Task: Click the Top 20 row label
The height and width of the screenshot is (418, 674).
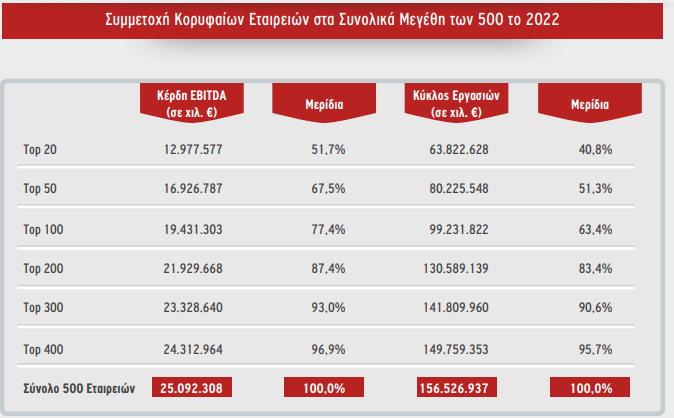Action: pos(41,149)
